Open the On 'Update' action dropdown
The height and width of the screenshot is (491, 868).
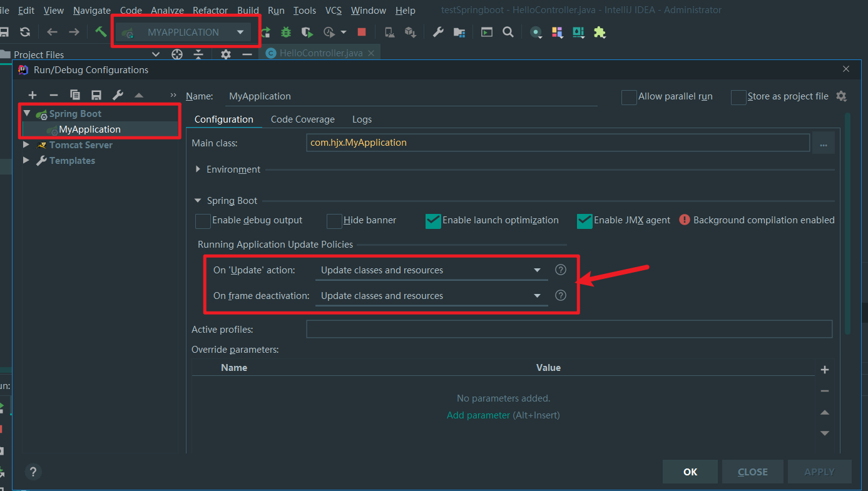click(x=431, y=270)
